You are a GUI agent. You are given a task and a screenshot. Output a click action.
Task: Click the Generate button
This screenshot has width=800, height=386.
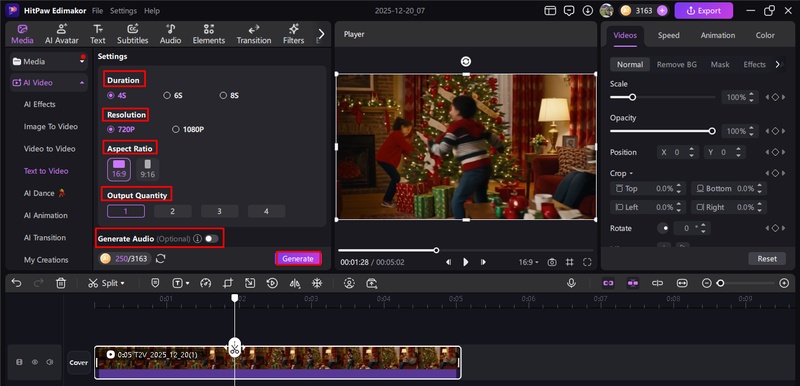298,259
